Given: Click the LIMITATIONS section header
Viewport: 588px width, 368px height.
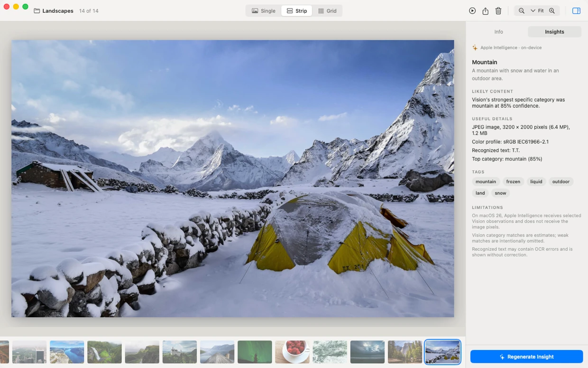Looking at the screenshot, I should coord(487,208).
